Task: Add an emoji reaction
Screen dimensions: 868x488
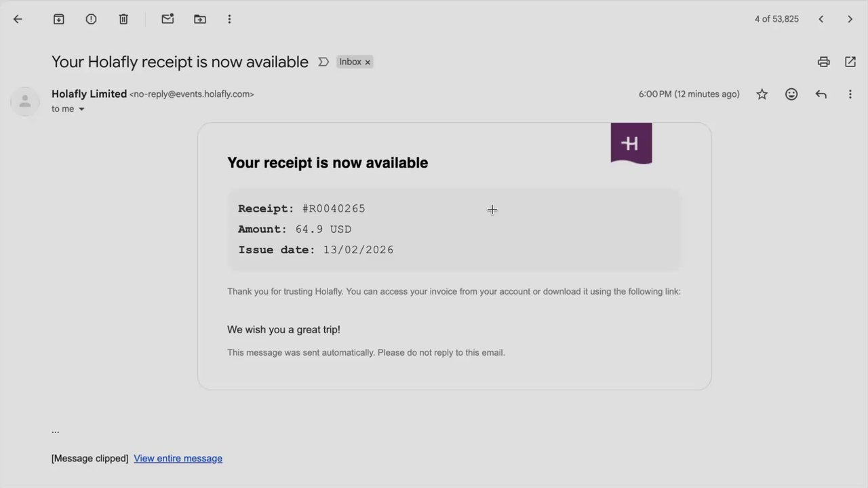Action: tap(791, 94)
